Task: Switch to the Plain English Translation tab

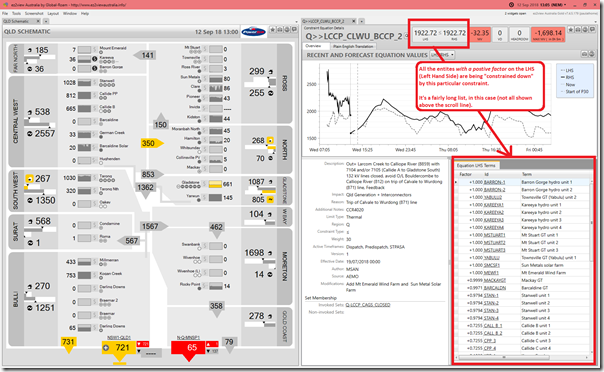Action: 353,46
